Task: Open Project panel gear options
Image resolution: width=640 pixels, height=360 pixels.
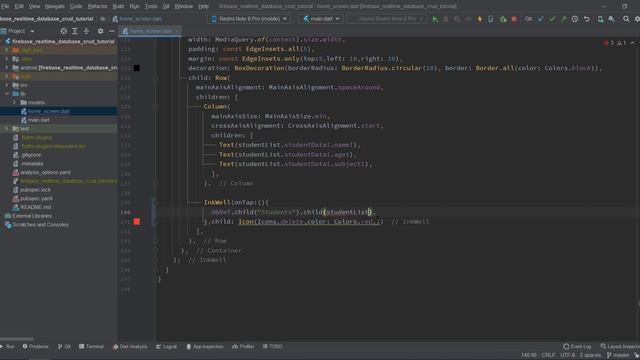Action: [x=100, y=31]
